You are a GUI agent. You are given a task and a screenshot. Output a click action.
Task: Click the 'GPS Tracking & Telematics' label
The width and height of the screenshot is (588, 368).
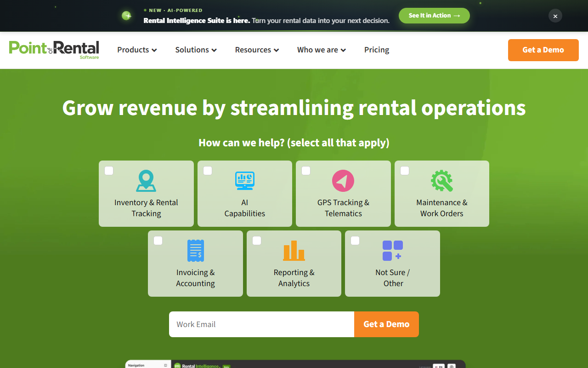tap(343, 208)
